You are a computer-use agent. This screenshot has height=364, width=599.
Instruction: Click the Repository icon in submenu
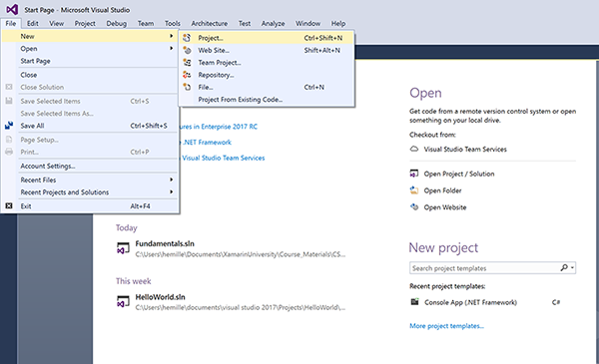(x=187, y=75)
